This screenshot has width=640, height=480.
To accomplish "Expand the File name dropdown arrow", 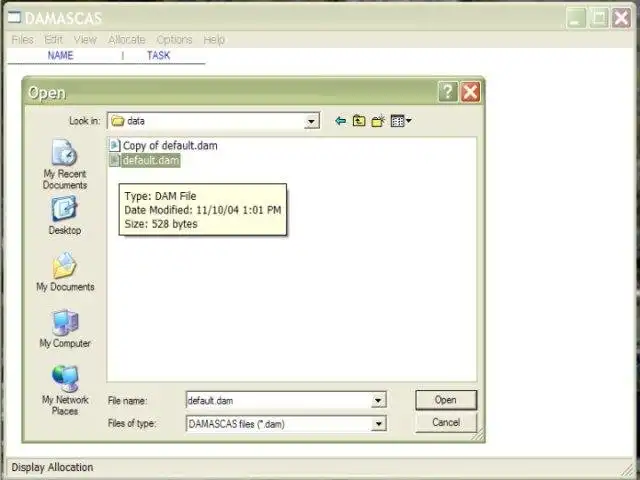I will (x=378, y=400).
